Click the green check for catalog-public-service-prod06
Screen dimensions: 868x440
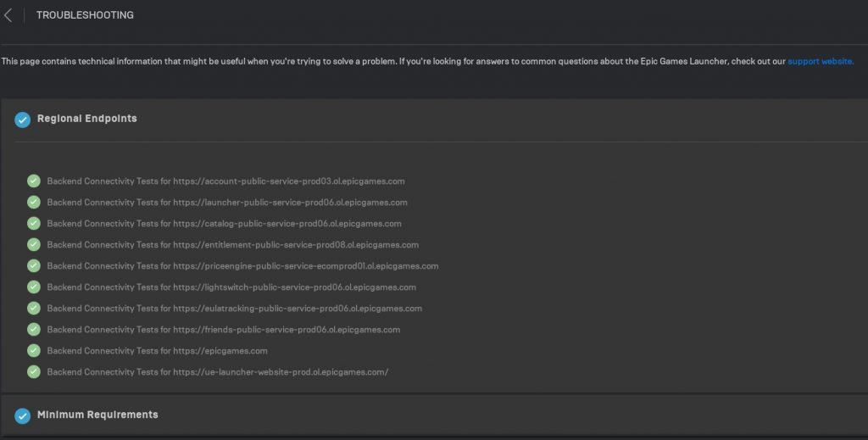click(34, 223)
